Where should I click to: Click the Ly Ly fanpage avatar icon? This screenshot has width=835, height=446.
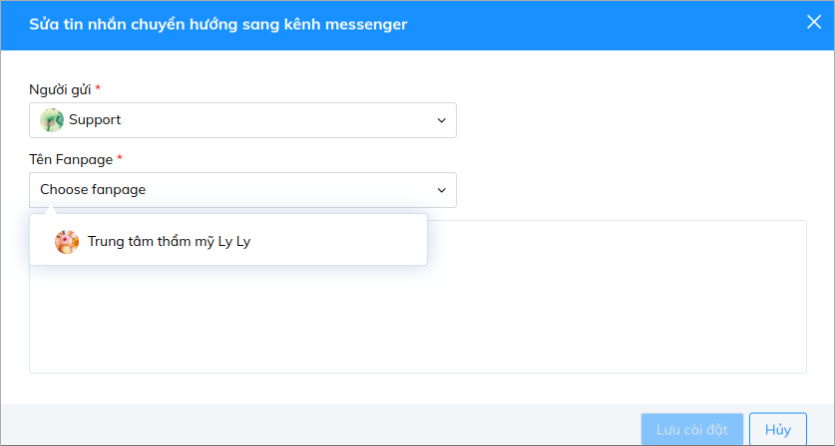pos(67,242)
